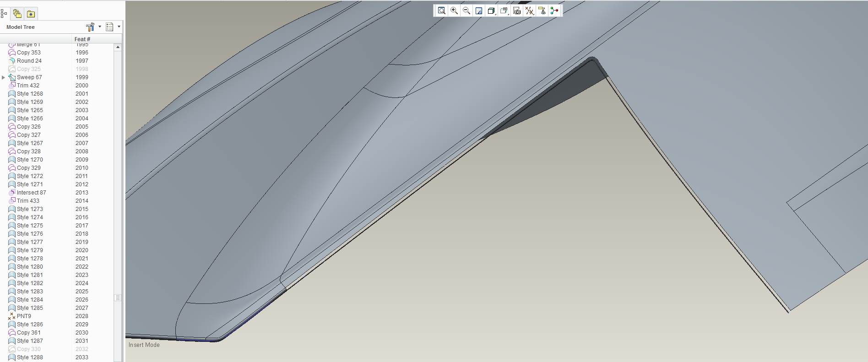Screen dimensions: 868x362
Task: Select Style 1270 feature
Action: (30, 160)
